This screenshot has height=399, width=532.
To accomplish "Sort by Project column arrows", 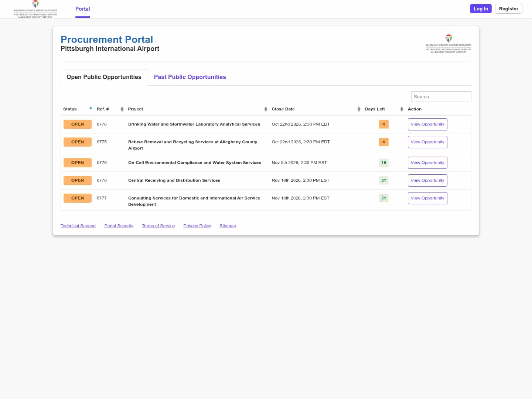I will [x=266, y=109].
